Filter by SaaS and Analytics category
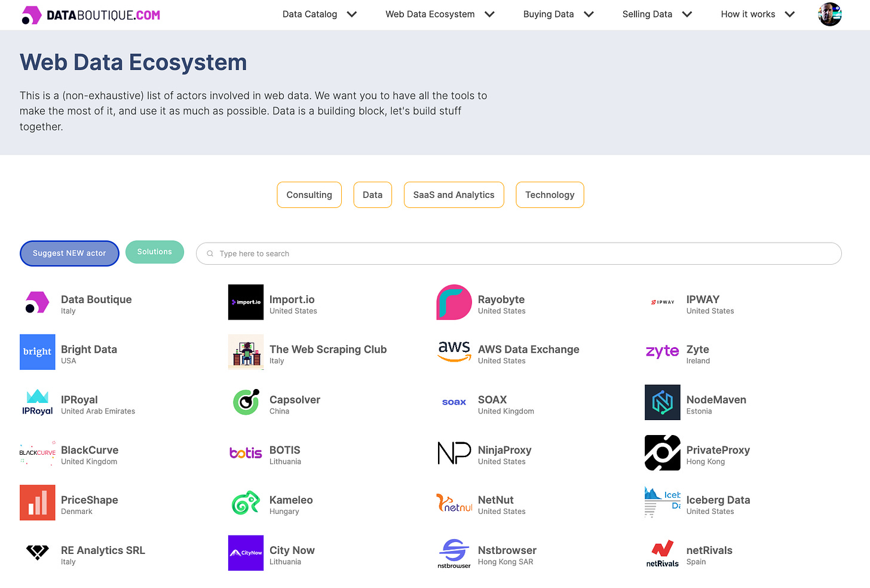Image resolution: width=870 pixels, height=588 pixels. [x=454, y=195]
